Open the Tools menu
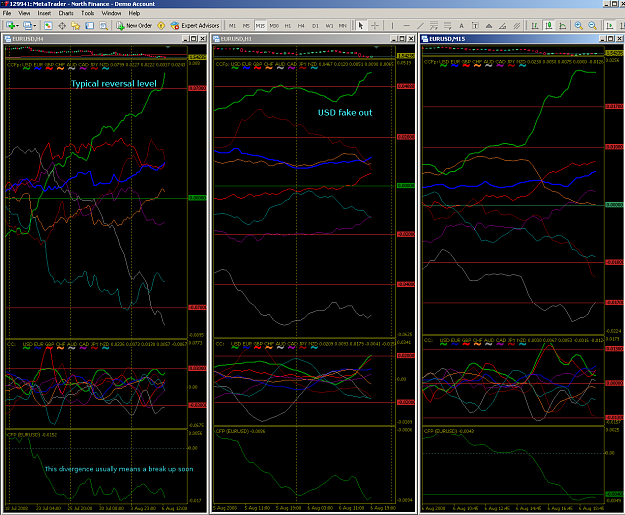The height and width of the screenshot is (515, 625). tap(87, 13)
